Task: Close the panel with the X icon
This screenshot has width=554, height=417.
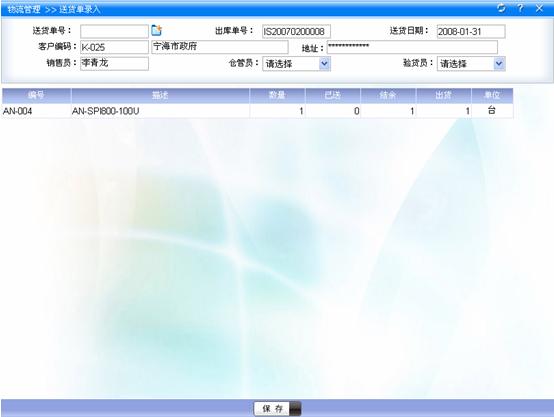Action: point(539,8)
